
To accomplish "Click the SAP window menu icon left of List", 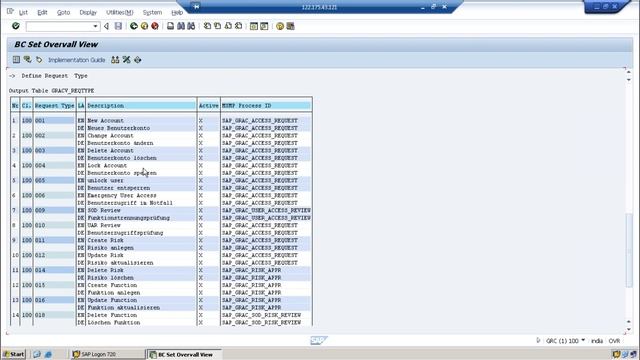I will 10,12.
